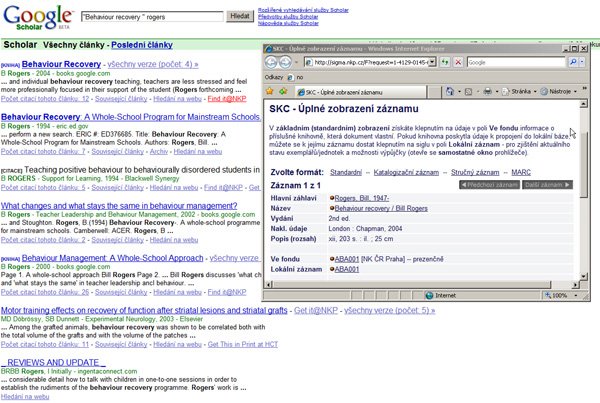The width and height of the screenshot is (600, 403).
Task: Click the horizontal scrollbar in SKC window
Action: click(411, 284)
